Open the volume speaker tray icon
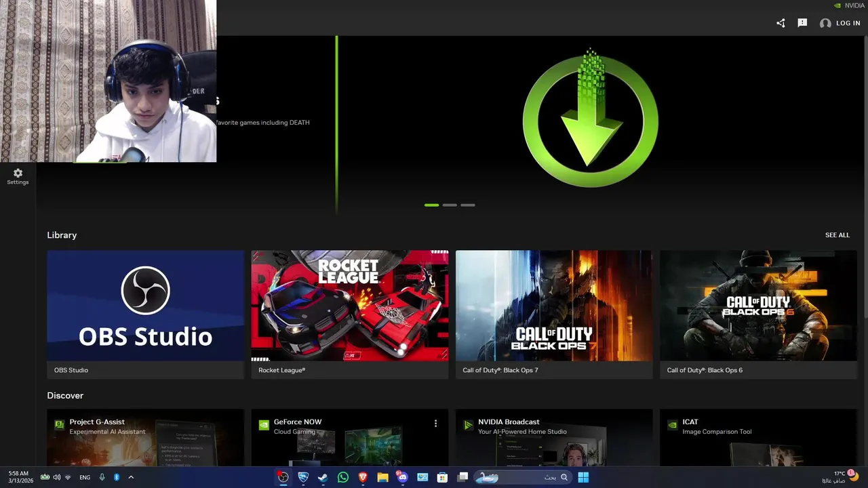Viewport: 868px width, 488px height. pos(57,477)
